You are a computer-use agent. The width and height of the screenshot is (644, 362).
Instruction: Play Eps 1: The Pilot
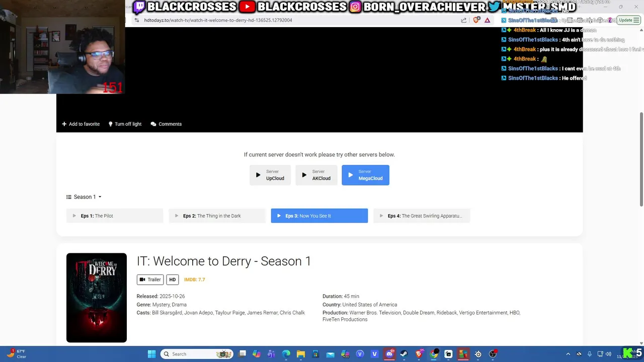click(115, 216)
